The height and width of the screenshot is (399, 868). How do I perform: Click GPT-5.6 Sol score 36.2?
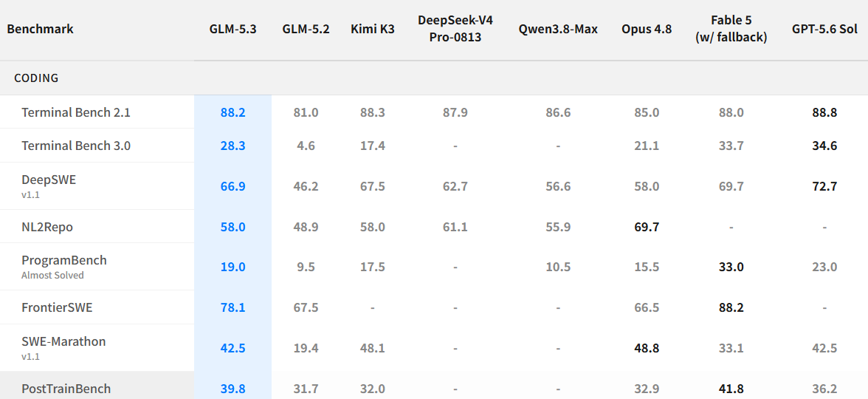coord(824,389)
